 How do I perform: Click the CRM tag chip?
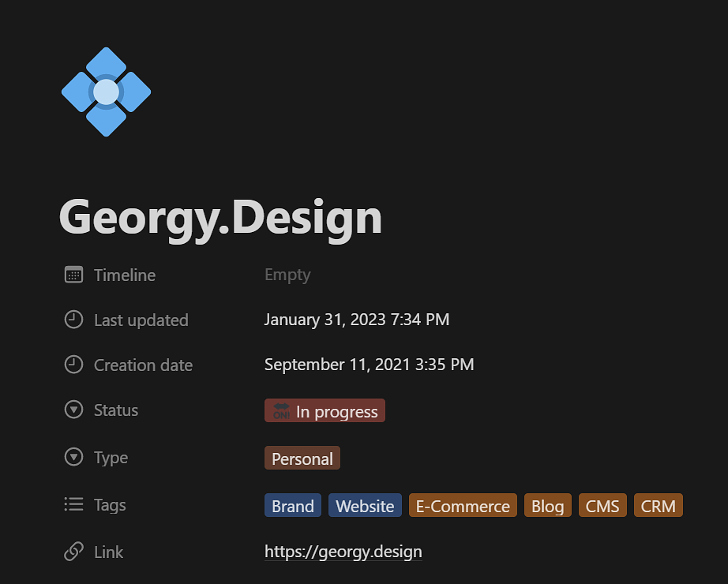(658, 506)
